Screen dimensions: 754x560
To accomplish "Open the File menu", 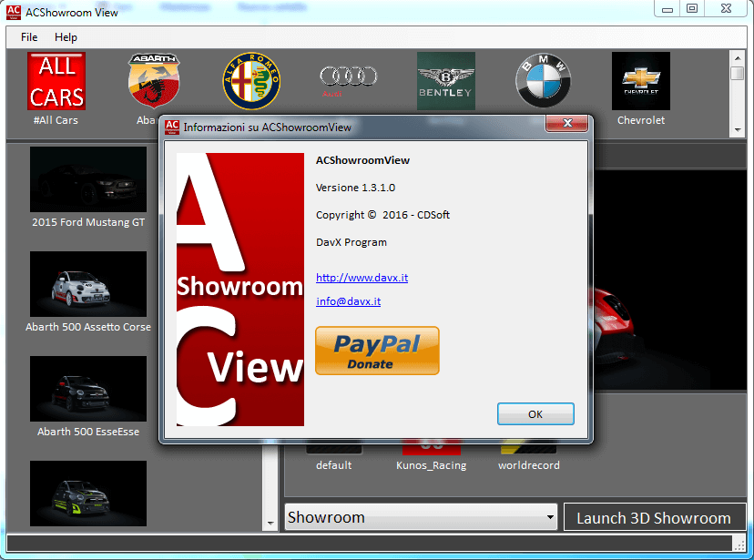I will [29, 37].
